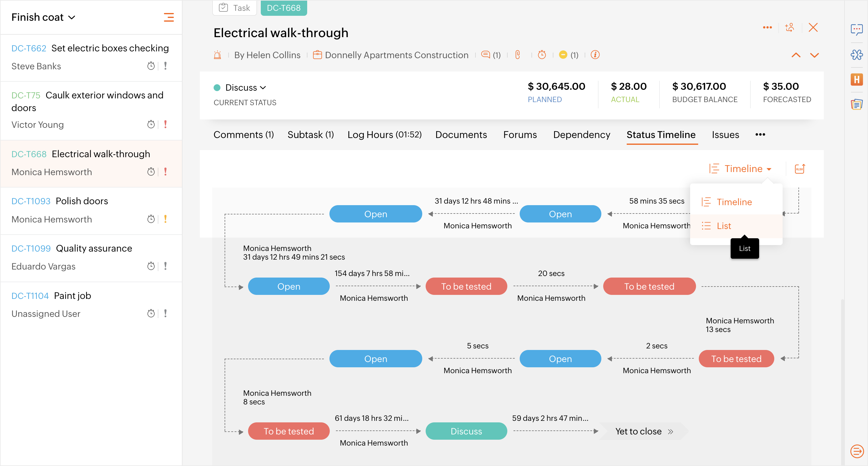Select List from the view menu
Screen dimensions: 868x466
click(x=724, y=226)
